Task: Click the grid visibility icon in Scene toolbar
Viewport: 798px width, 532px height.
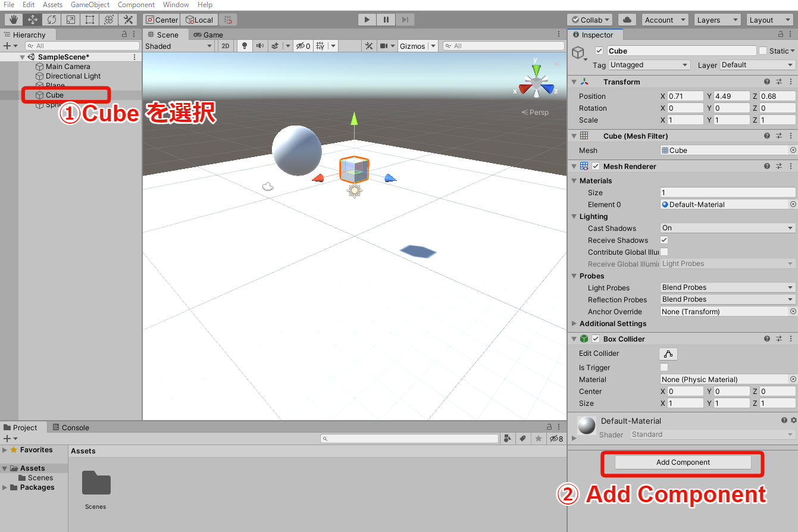Action: click(320, 45)
